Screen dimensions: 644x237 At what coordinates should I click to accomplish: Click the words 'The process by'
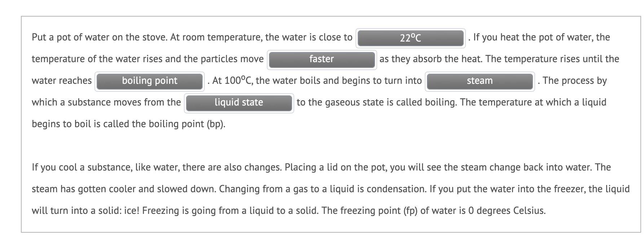click(575, 81)
